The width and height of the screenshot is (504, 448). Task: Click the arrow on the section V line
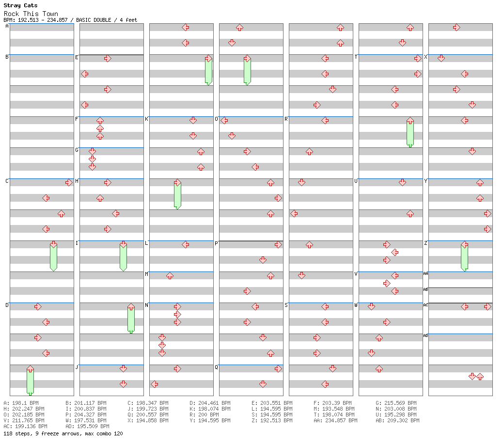(x=394, y=275)
